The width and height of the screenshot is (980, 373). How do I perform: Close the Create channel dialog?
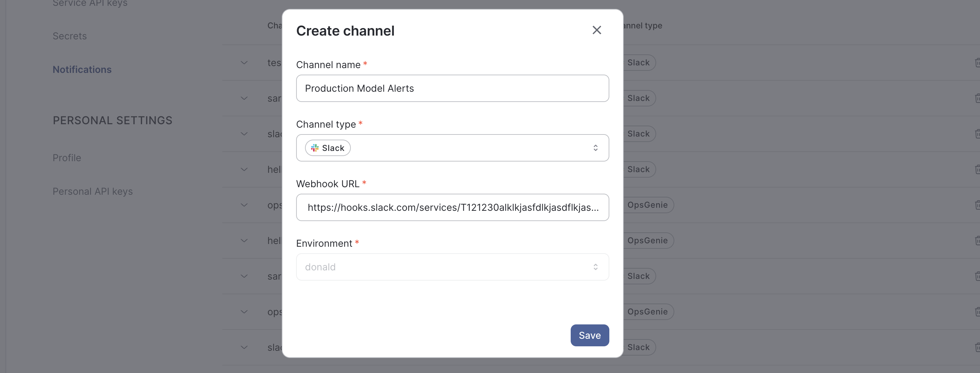597,30
